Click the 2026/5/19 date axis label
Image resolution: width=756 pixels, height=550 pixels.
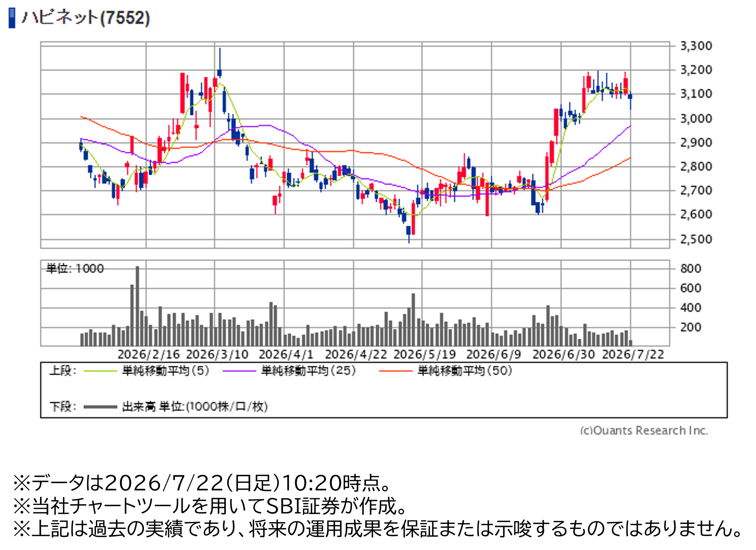coord(424,354)
